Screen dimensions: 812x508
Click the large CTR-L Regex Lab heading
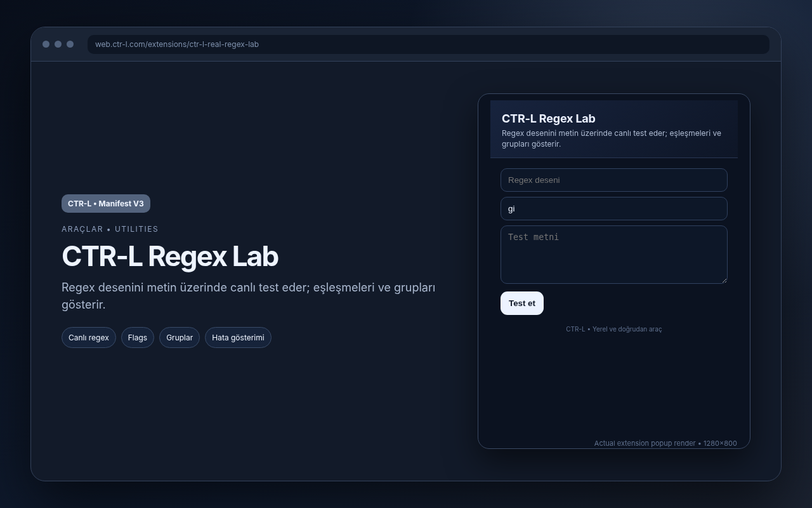point(170,256)
